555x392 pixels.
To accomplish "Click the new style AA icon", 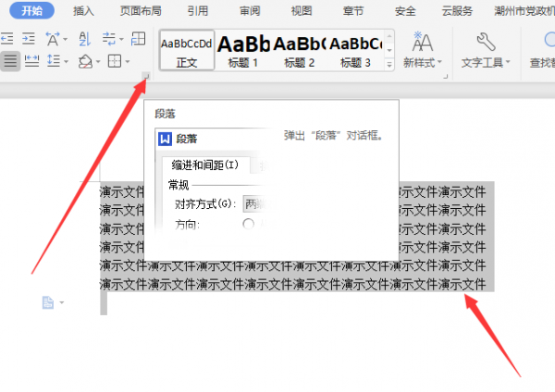I will point(423,42).
